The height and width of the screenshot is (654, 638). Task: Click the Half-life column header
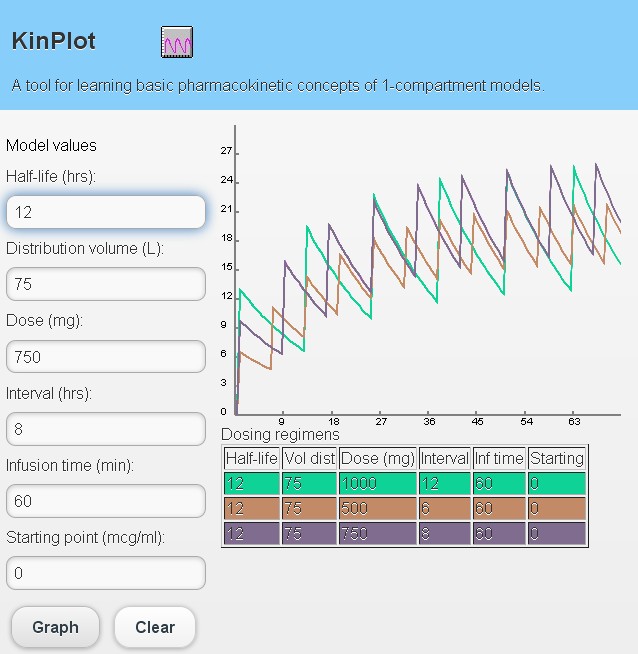click(252, 459)
